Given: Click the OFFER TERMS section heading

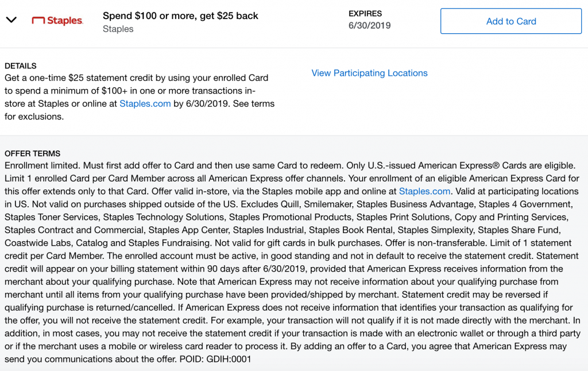Looking at the screenshot, I should (32, 153).
